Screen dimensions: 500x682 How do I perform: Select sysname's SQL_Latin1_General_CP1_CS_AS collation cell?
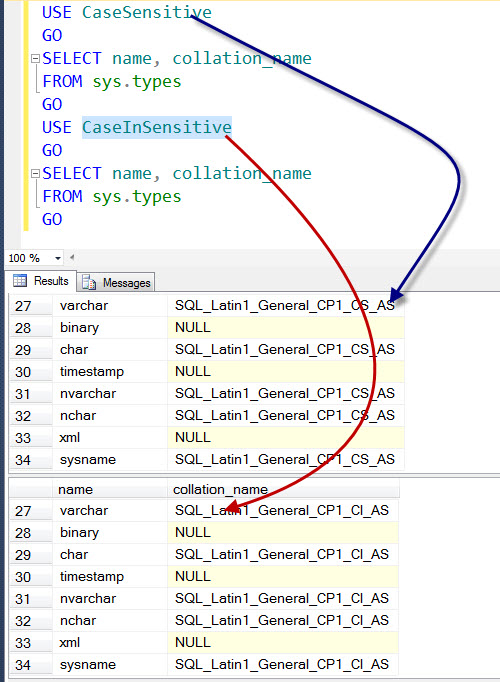[286, 459]
